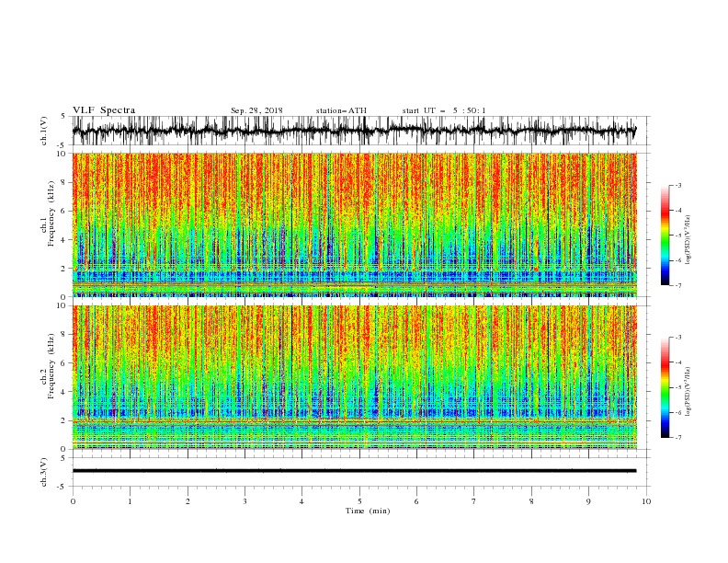Click time axis tick label "6"
The image size is (728, 563).
point(416,501)
